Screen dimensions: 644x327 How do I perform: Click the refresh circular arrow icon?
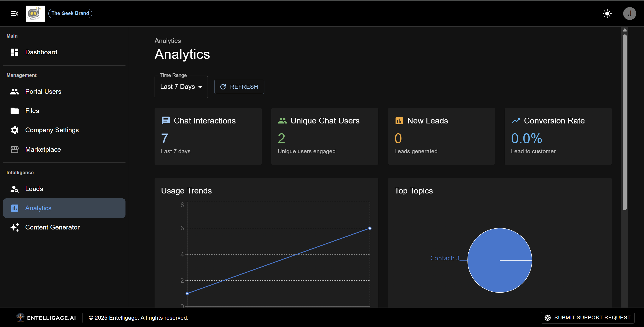pyautogui.click(x=223, y=87)
